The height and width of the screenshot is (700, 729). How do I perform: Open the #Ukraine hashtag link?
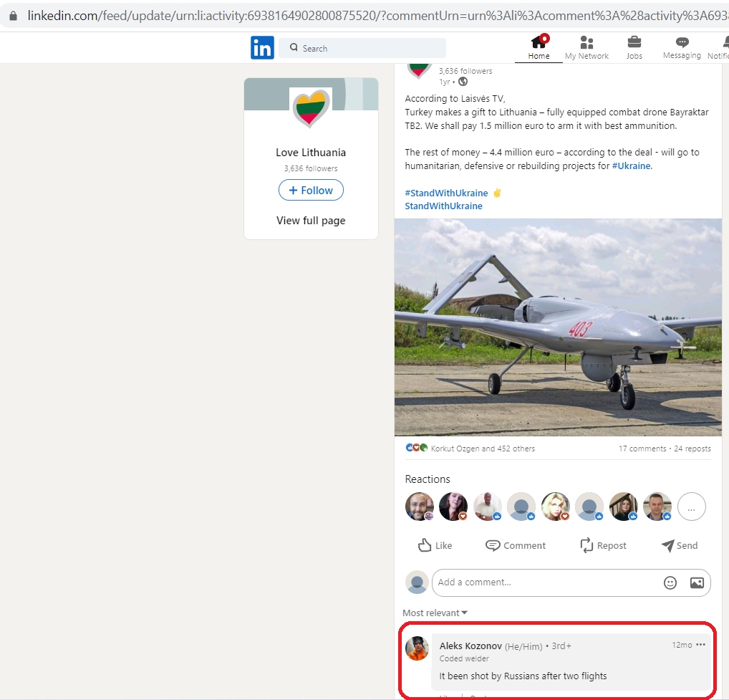(x=632, y=166)
